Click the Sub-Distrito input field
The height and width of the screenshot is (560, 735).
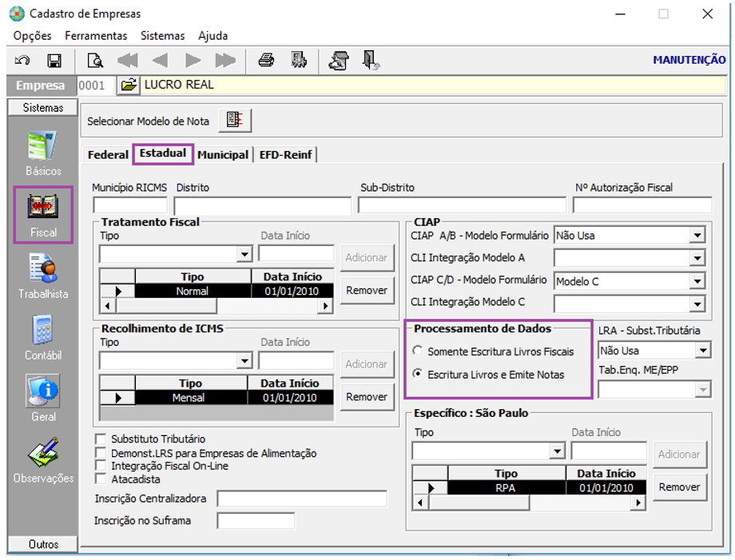(463, 205)
